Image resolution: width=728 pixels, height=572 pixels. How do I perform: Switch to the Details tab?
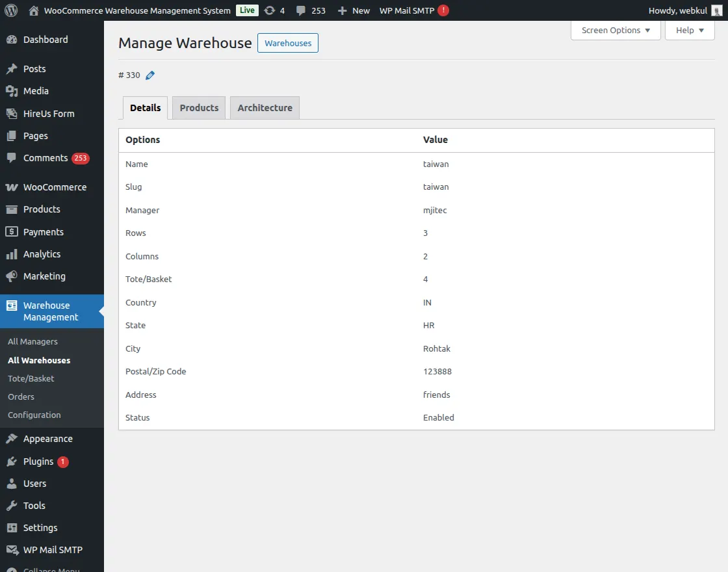[x=146, y=108]
